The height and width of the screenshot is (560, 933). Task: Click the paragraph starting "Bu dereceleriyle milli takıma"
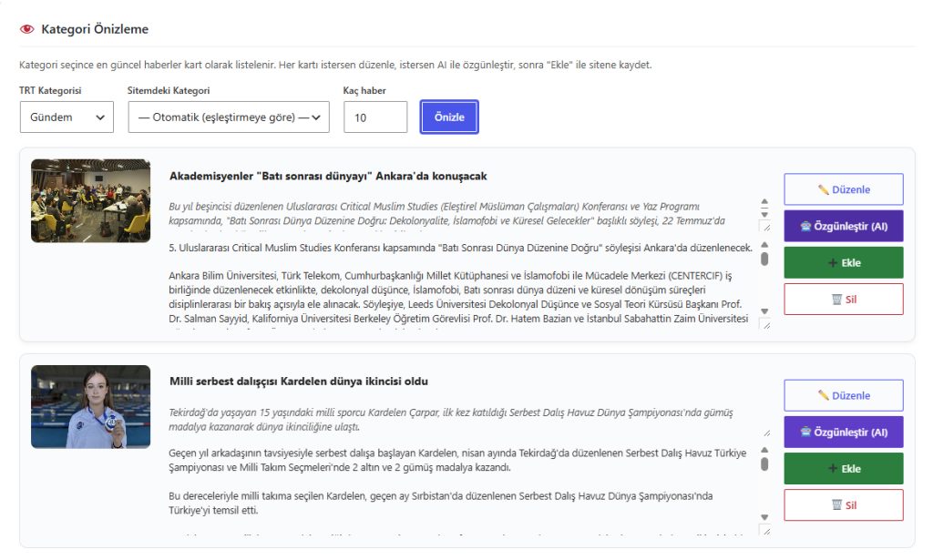tap(440, 503)
